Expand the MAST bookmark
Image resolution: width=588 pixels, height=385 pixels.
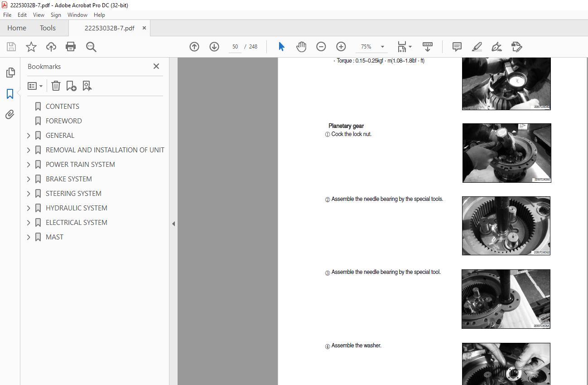click(29, 237)
